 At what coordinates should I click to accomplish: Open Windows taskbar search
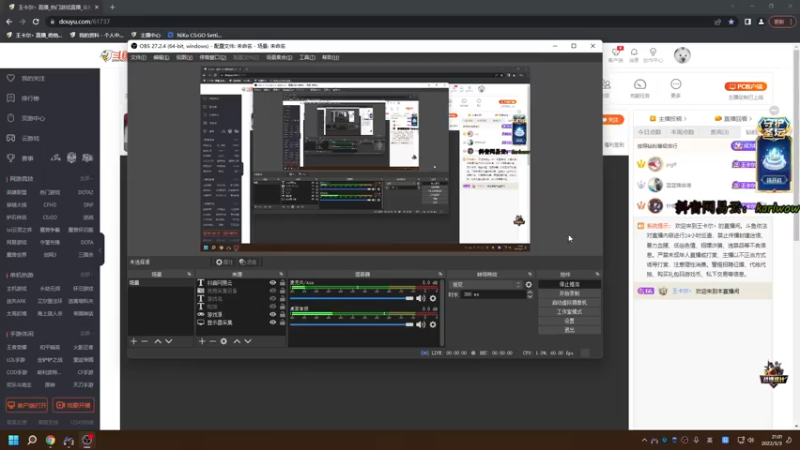(x=32, y=440)
